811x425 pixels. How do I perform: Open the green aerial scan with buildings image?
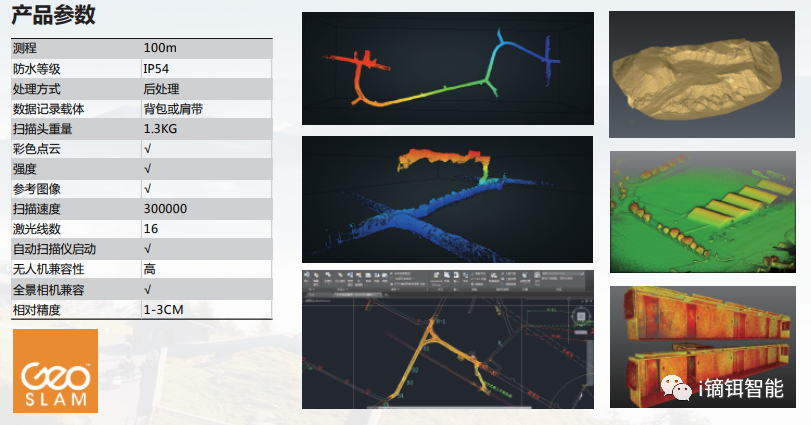[702, 211]
